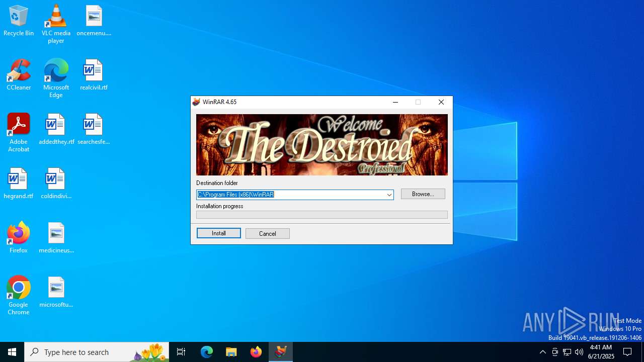Select the oncemenu image file icon
This screenshot has width=644, height=362.
tap(94, 21)
